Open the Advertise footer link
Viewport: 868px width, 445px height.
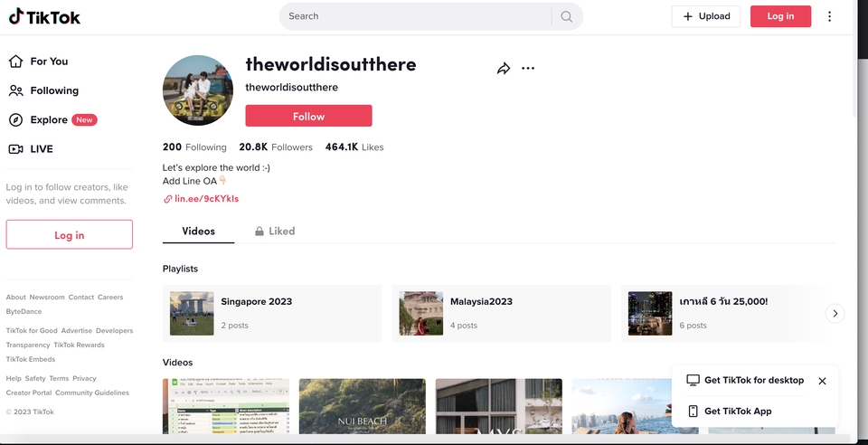(x=76, y=331)
